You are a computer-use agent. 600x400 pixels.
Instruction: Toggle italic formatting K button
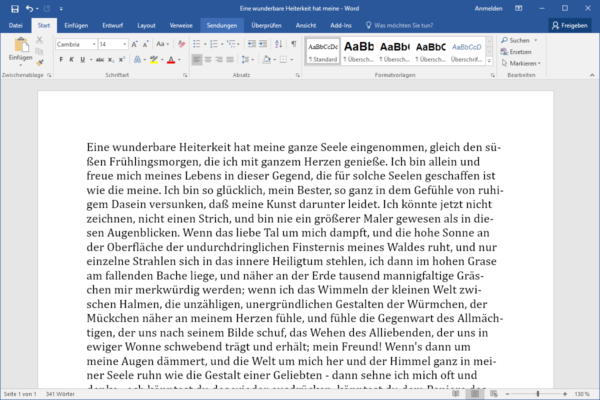click(72, 60)
